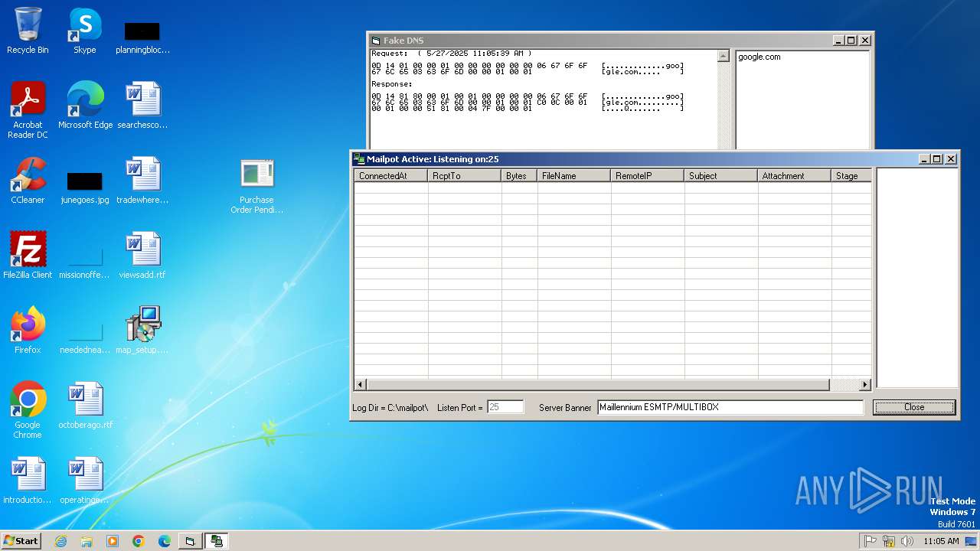Sort by the FileName column header
This screenshot has width=980, height=551.
point(574,176)
